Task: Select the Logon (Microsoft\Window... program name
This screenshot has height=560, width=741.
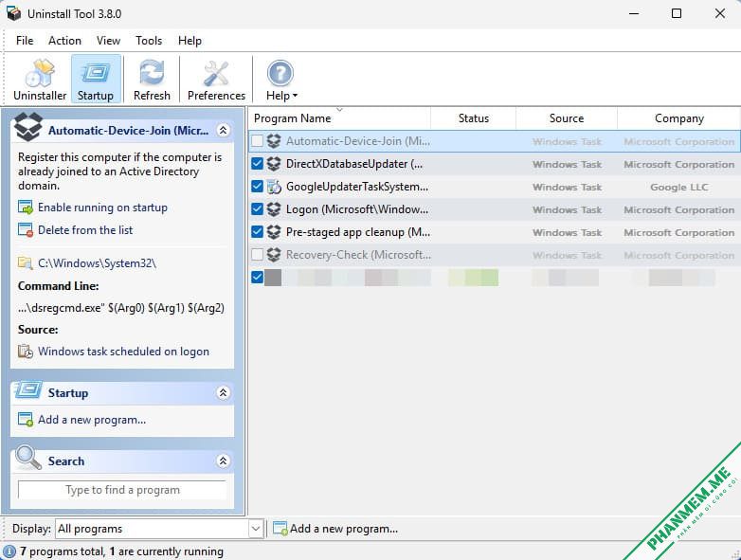Action: click(x=357, y=209)
